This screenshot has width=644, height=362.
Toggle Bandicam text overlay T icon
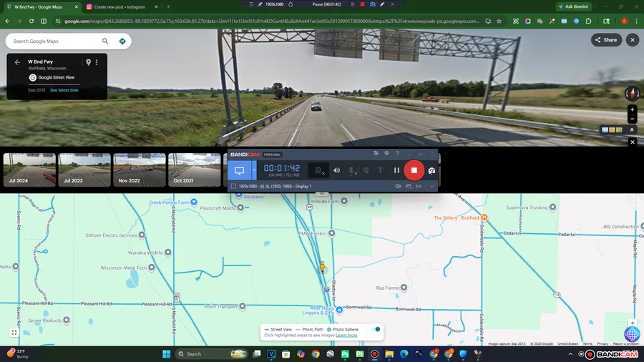click(x=381, y=170)
